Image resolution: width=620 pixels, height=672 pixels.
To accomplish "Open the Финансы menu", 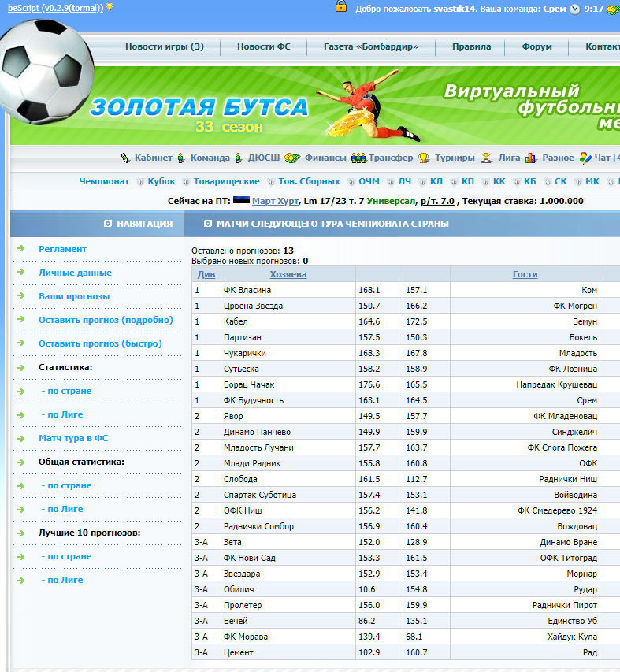I will (x=325, y=158).
